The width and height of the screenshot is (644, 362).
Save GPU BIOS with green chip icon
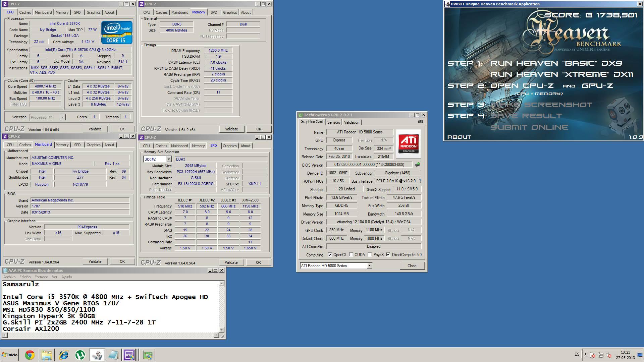[418, 165]
